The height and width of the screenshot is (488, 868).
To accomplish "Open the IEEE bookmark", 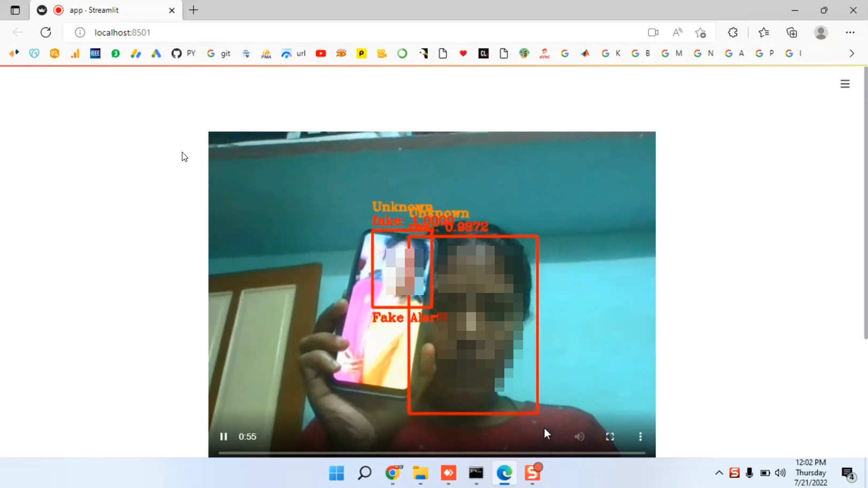I will pyautogui.click(x=95, y=53).
